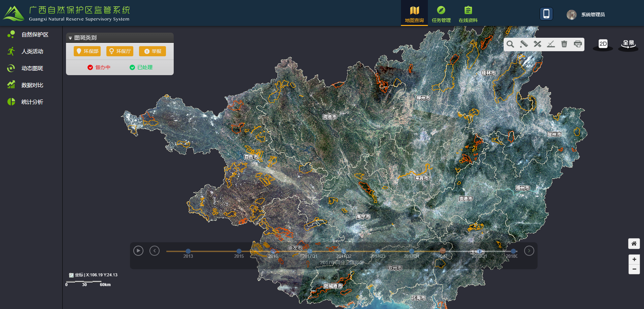Click the 环保部 category button
The width and height of the screenshot is (644, 309).
point(87,51)
